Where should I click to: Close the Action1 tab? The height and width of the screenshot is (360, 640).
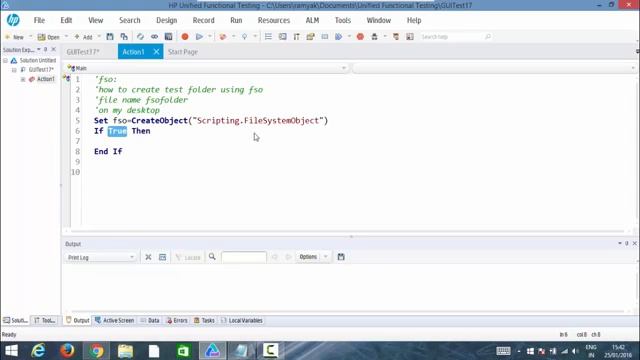pos(156,52)
